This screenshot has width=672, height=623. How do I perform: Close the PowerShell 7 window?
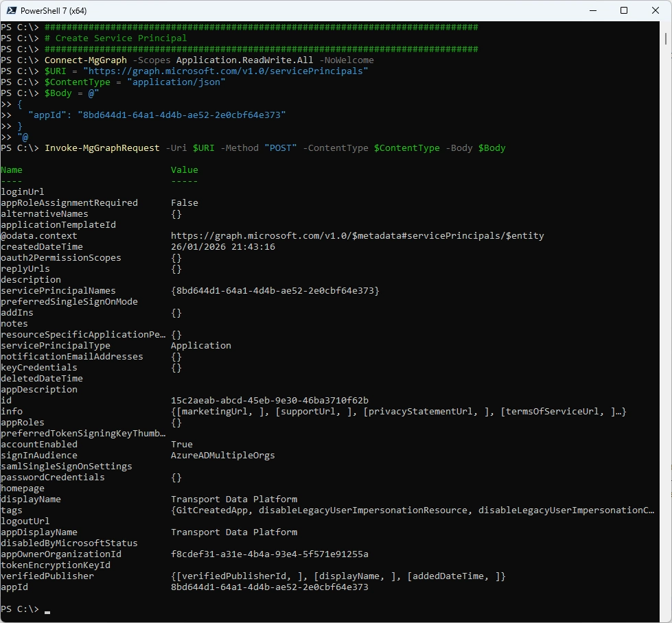(656, 10)
